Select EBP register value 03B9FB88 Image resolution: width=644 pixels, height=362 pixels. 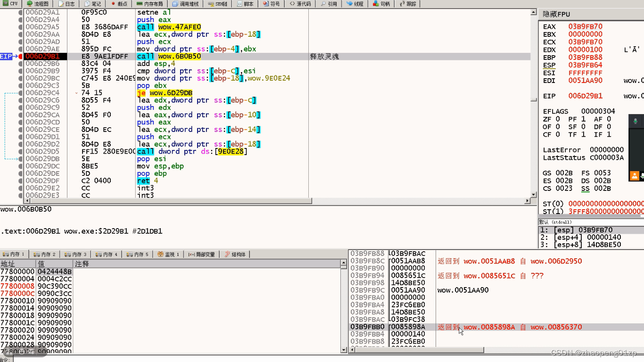tap(585, 57)
